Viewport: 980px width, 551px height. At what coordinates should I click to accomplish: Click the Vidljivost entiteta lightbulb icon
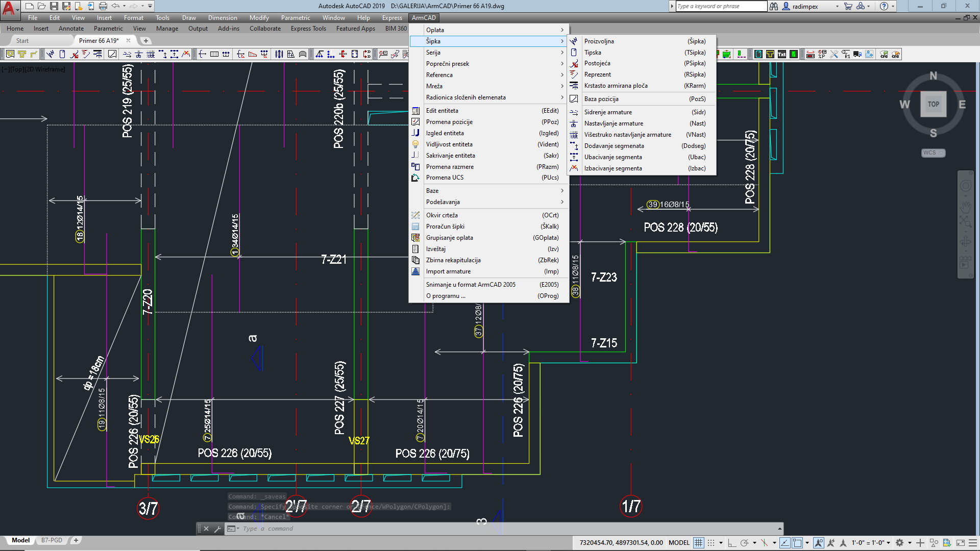(x=415, y=144)
